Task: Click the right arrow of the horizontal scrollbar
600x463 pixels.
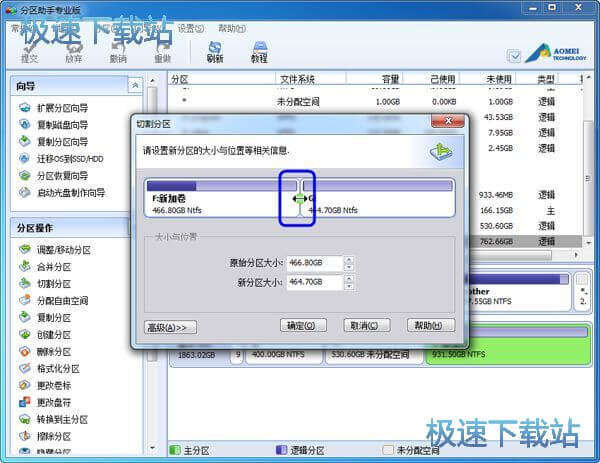Action: (576, 255)
